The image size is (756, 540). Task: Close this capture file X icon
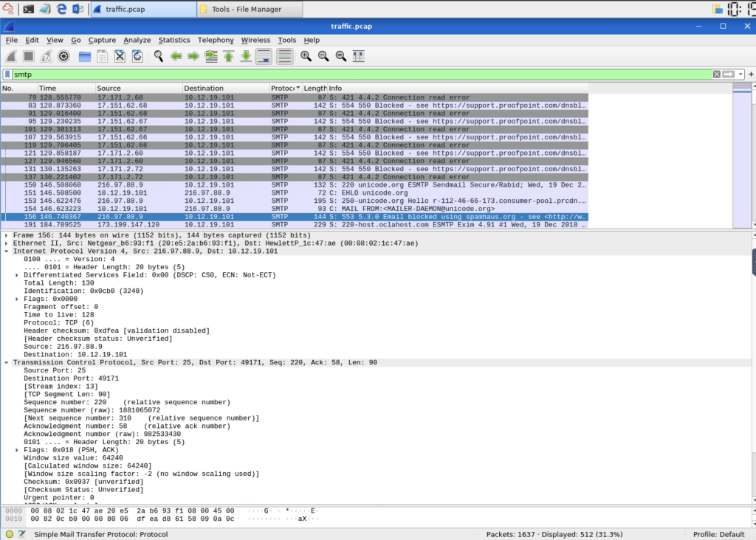click(x=120, y=56)
